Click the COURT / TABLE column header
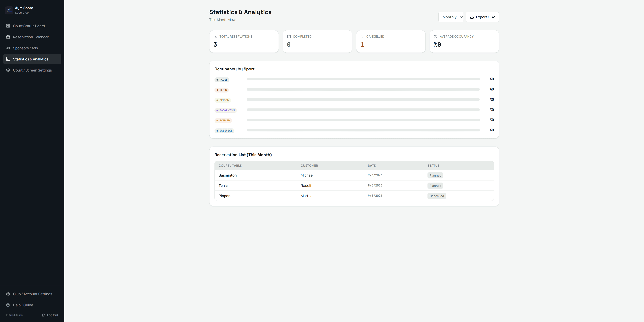Viewport: 644px width, 322px height. pos(230,166)
